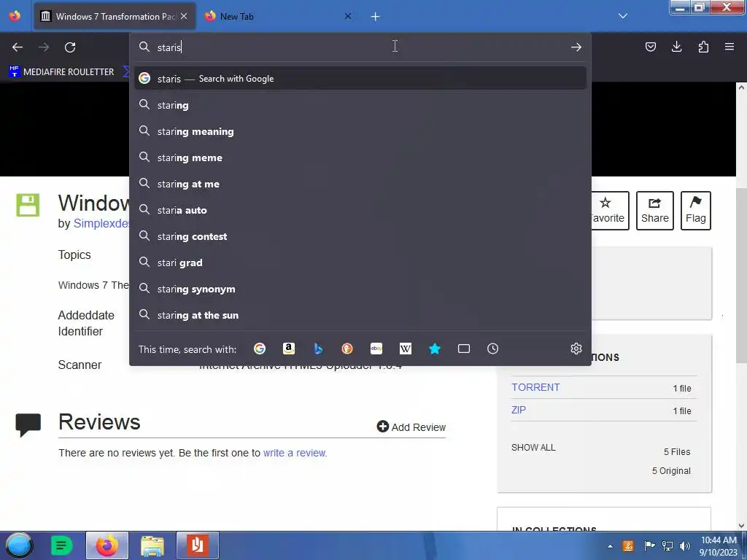Click the Share button
747x560 pixels.
[x=654, y=211]
